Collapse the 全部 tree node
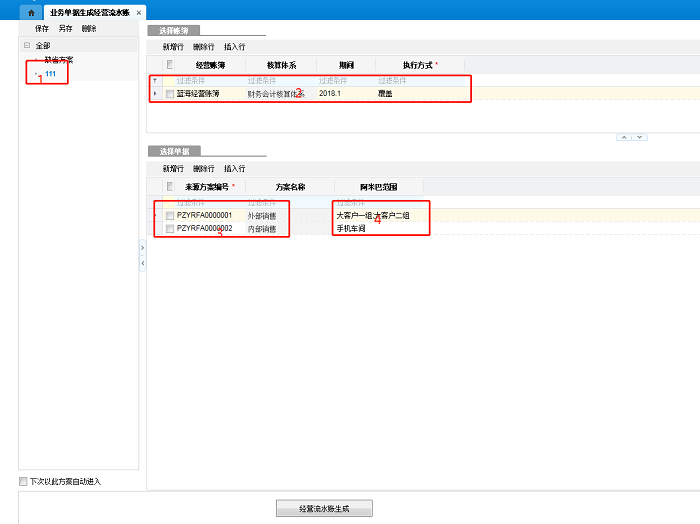This screenshot has width=700, height=524. click(x=26, y=45)
